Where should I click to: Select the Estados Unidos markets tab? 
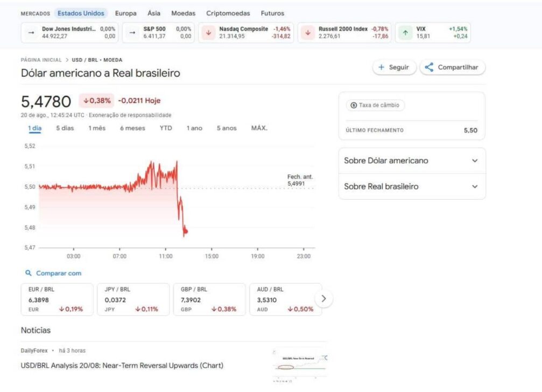click(81, 13)
